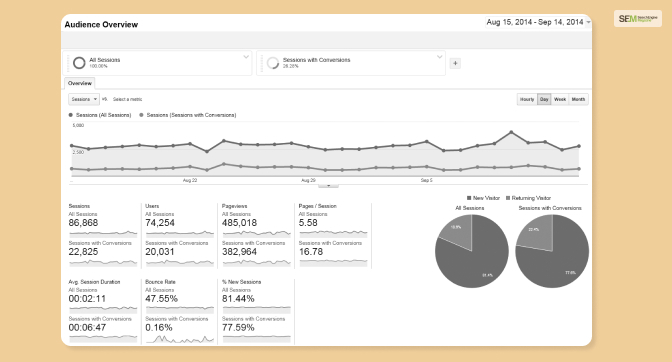
Task: Select the Bounce Rate value 47.55%
Action: click(161, 299)
